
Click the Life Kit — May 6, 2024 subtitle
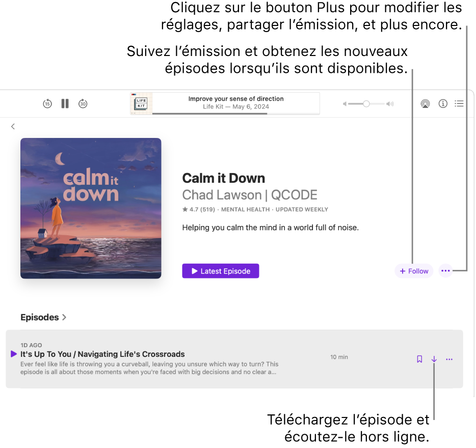click(x=236, y=106)
